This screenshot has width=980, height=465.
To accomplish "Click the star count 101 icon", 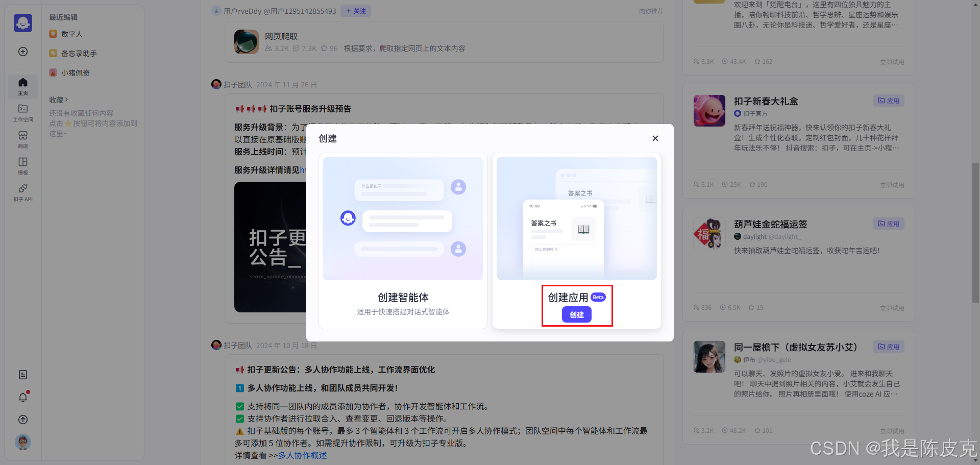I will pos(757,430).
